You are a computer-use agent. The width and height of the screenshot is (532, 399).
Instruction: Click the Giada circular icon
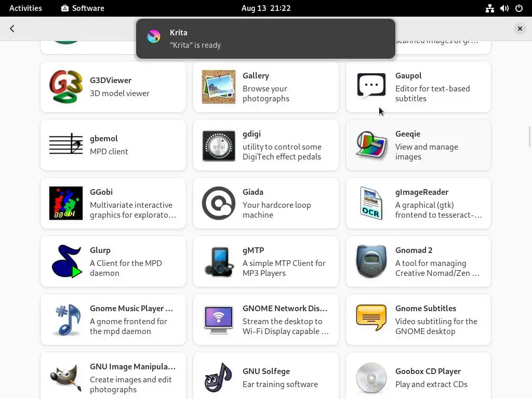219,203
